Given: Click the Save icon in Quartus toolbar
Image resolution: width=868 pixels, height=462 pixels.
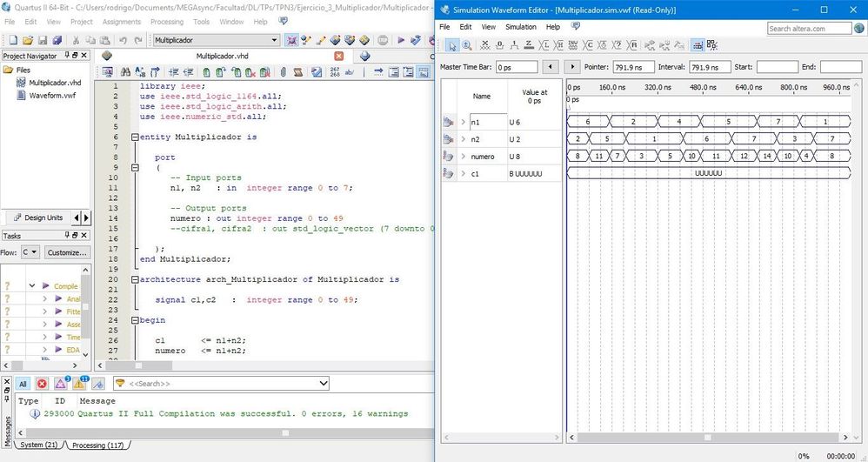Looking at the screenshot, I should tap(43, 40).
